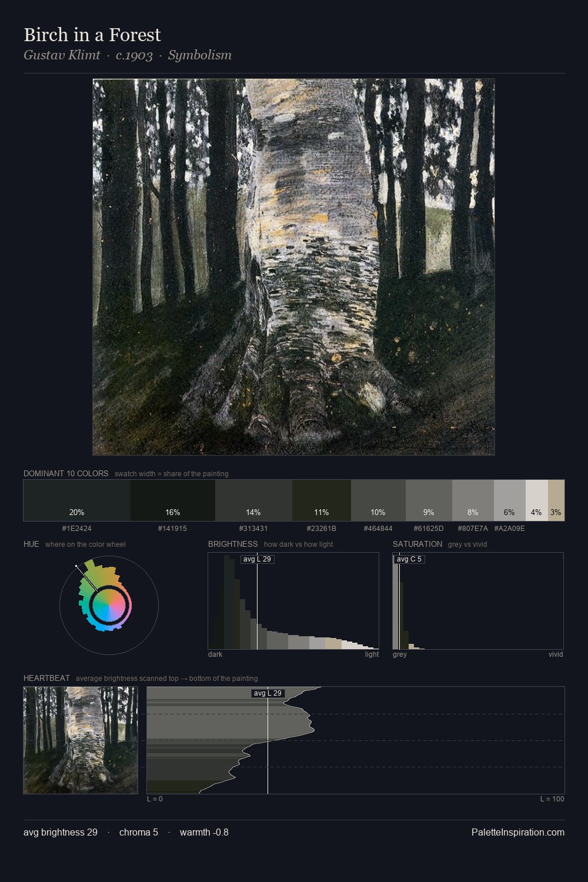The image size is (588, 882).
Task: Click the SATURATION section heading
Action: pyautogui.click(x=417, y=544)
